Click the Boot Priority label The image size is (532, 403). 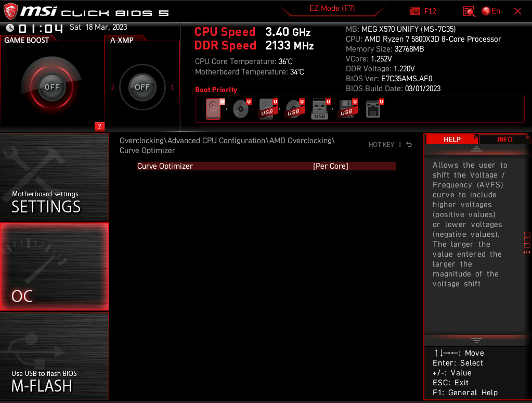coord(216,90)
